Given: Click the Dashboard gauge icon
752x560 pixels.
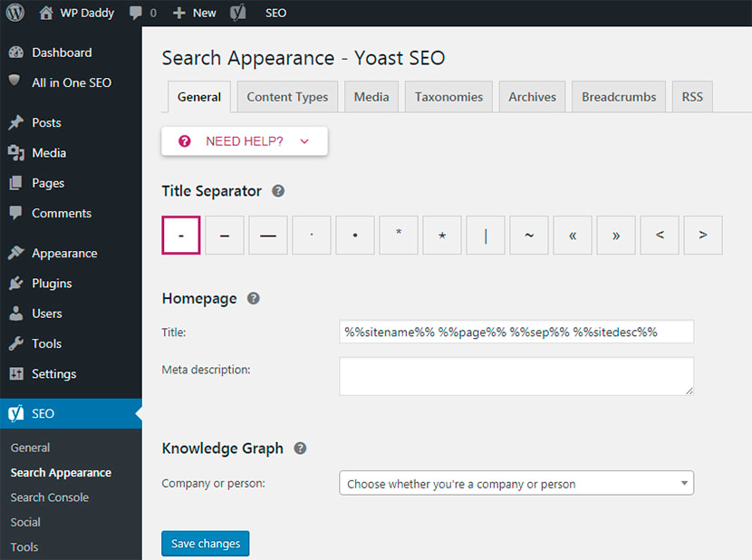Looking at the screenshot, I should tap(15, 53).
